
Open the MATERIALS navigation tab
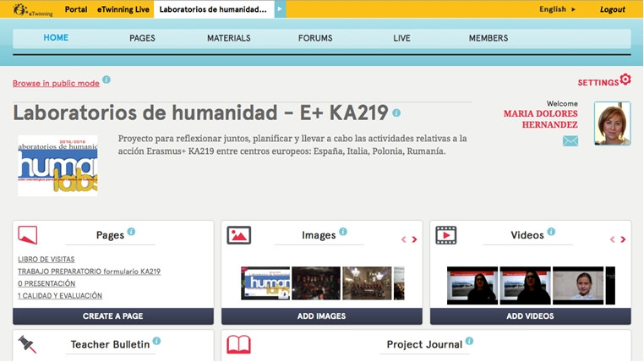coord(229,38)
